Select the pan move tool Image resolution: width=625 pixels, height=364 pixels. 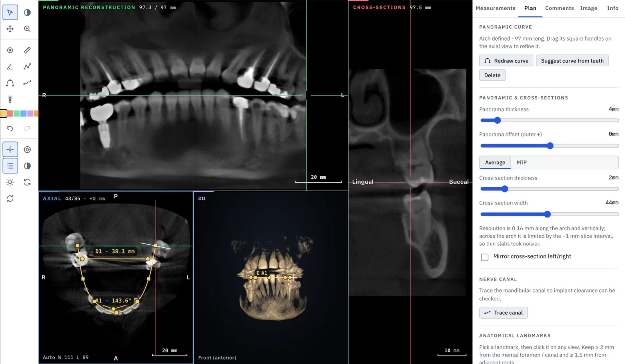coord(10,29)
